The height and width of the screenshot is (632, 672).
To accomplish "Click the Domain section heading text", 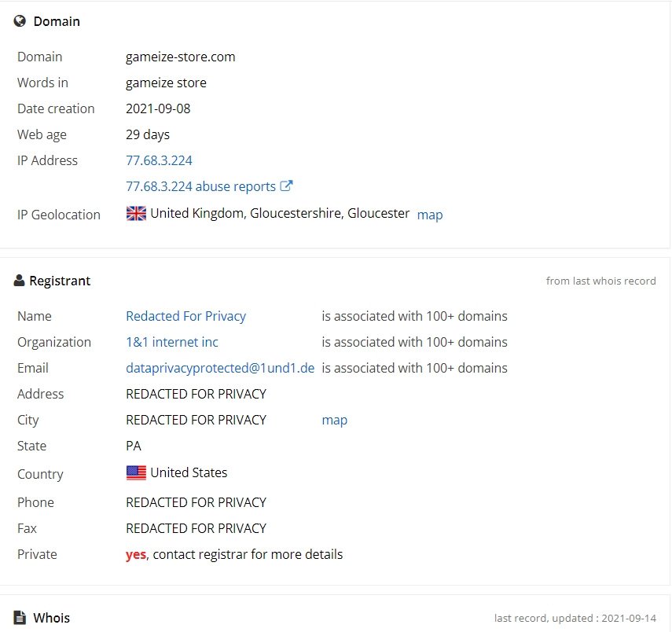I will [x=57, y=21].
